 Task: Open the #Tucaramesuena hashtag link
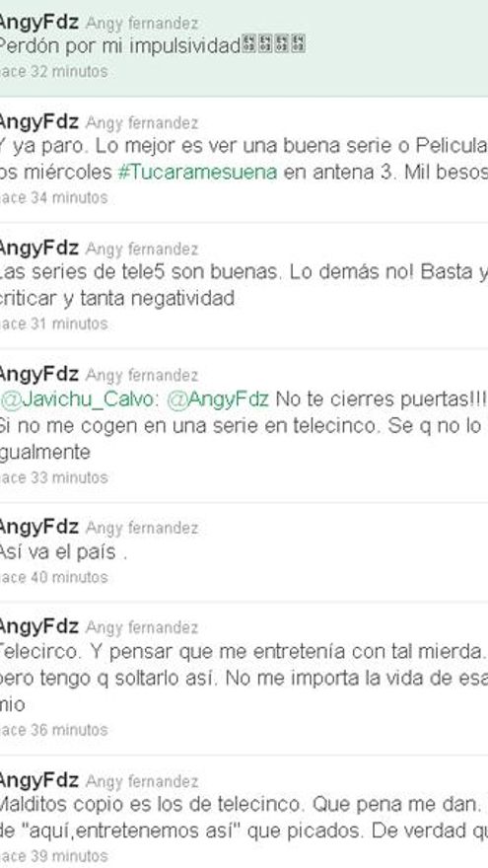coord(197,173)
